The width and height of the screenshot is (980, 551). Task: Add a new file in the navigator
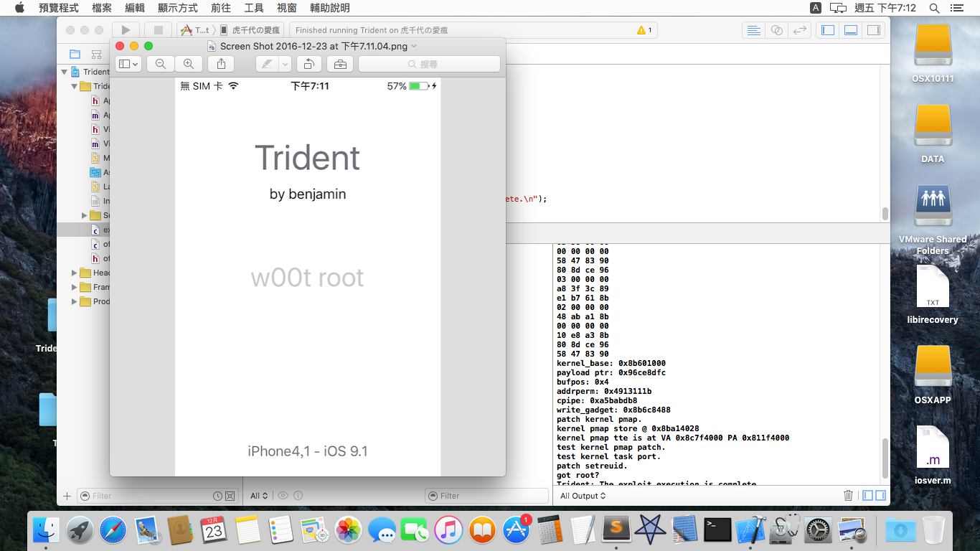[x=67, y=496]
